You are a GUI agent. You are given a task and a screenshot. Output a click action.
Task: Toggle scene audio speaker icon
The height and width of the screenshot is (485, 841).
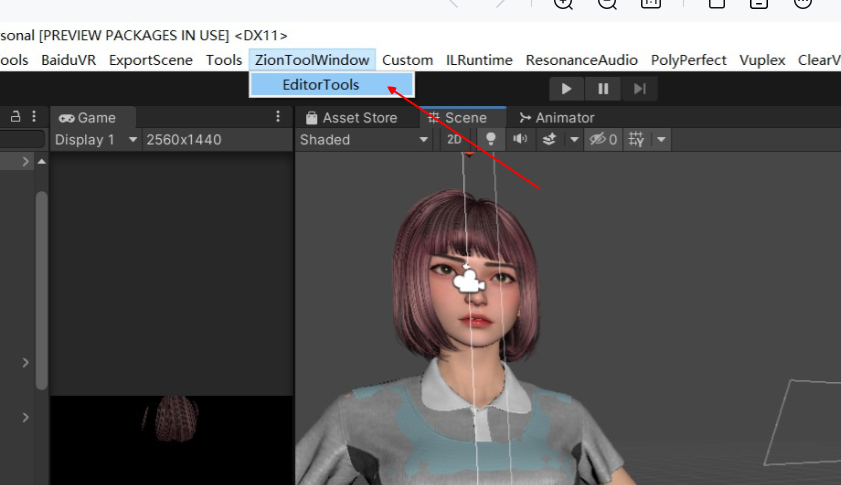tap(520, 140)
